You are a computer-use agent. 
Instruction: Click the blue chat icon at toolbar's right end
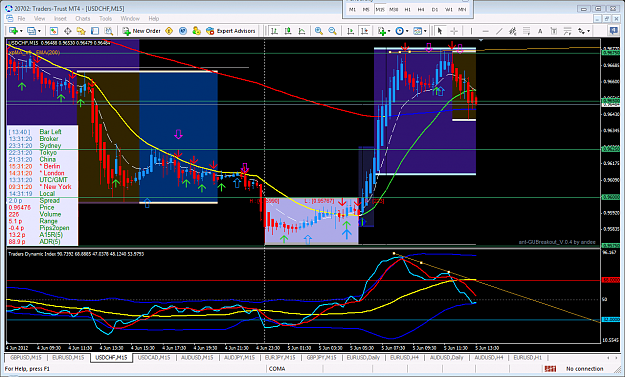(614, 30)
